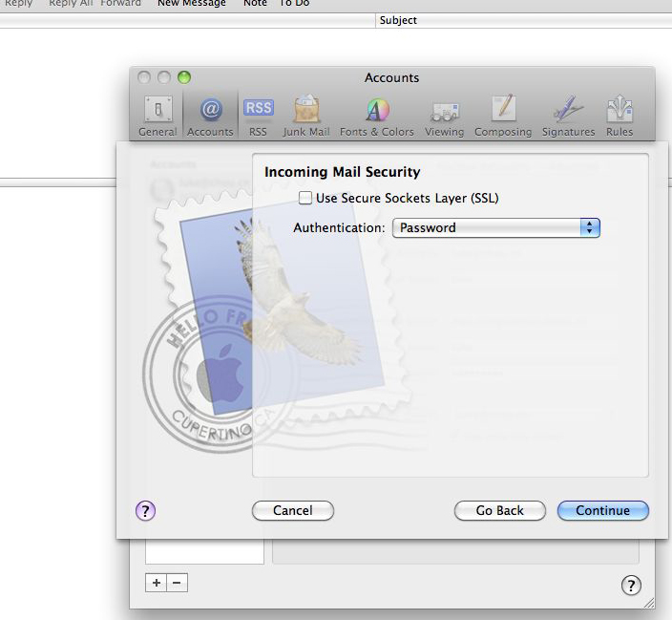Open the Rules preferences pane
672x620 pixels.
pyautogui.click(x=619, y=116)
